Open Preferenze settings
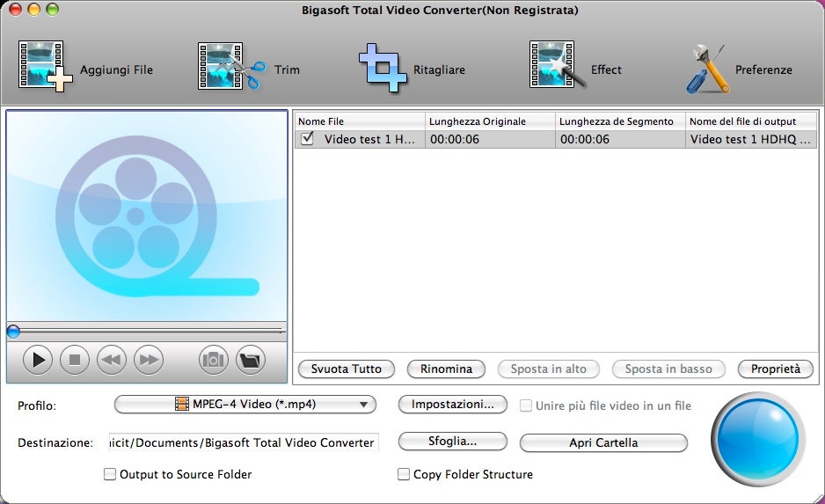The image size is (825, 504). 739,69
